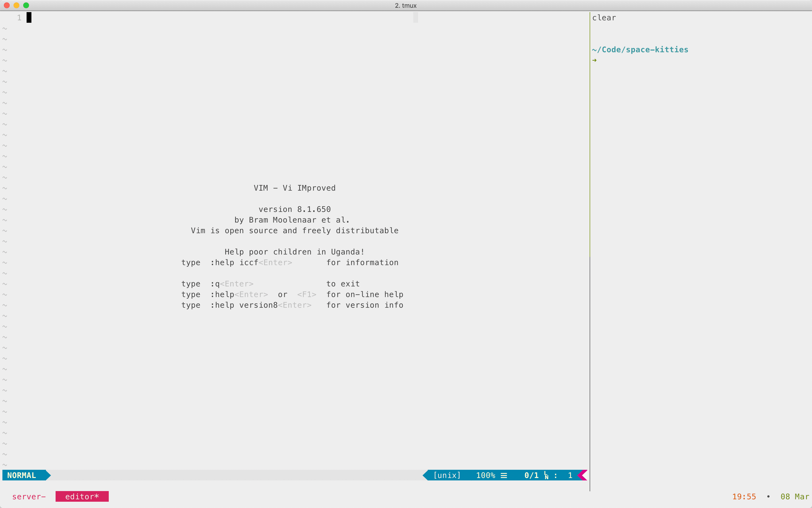Image resolution: width=812 pixels, height=508 pixels.
Task: Click the 08 Mar date in tmux status
Action: (x=795, y=497)
